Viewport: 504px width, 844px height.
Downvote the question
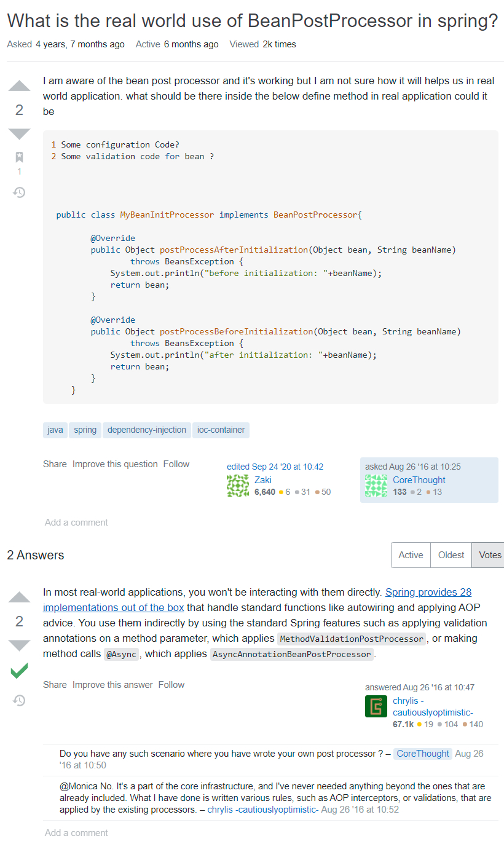[x=19, y=133]
